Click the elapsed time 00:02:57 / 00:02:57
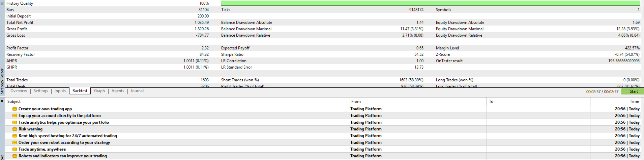 602,91
